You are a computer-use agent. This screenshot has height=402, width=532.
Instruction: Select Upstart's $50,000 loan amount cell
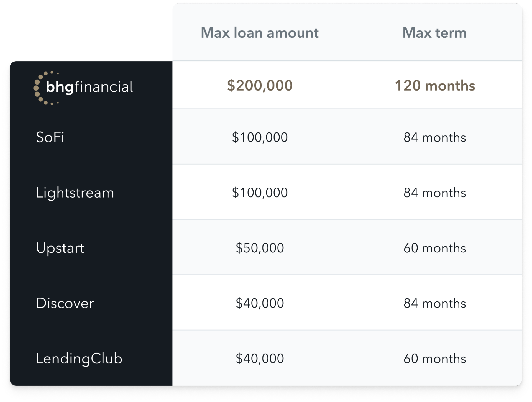(x=260, y=248)
